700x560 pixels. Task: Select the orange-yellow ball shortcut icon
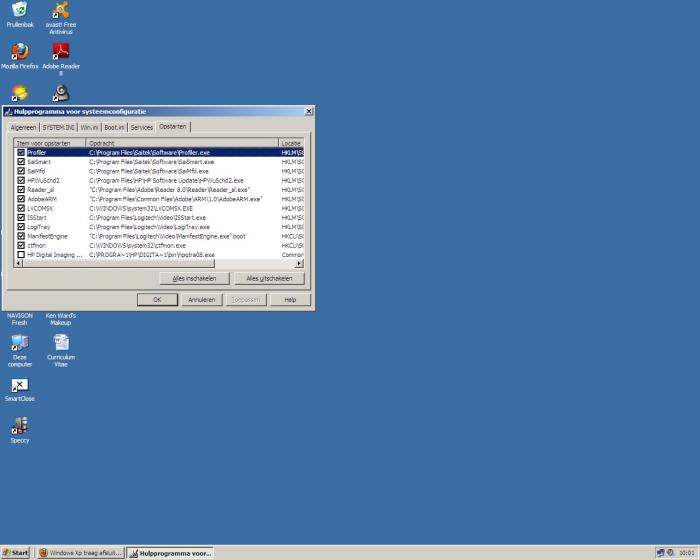(x=20, y=93)
